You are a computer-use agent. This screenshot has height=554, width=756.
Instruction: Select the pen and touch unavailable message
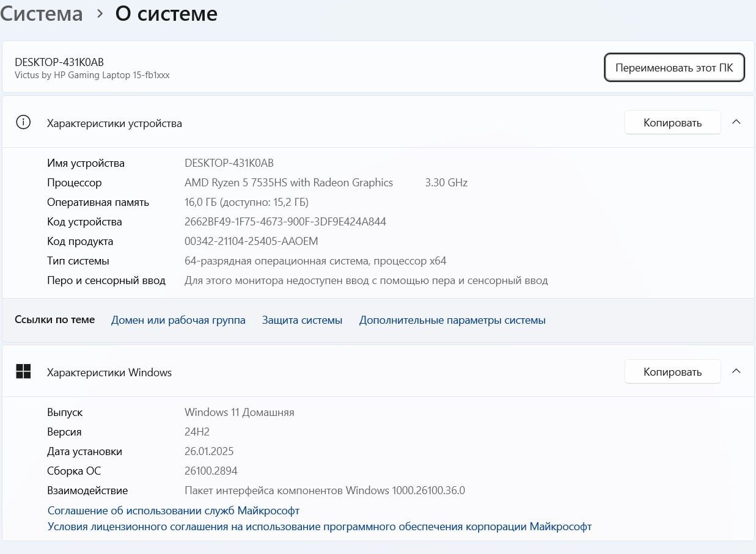point(366,280)
